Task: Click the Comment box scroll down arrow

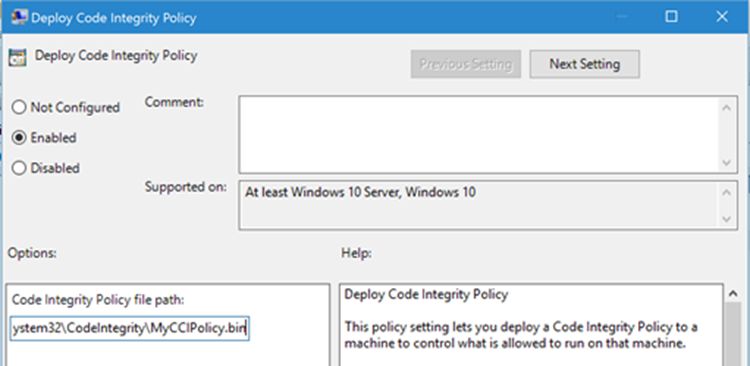Action: pyautogui.click(x=727, y=163)
